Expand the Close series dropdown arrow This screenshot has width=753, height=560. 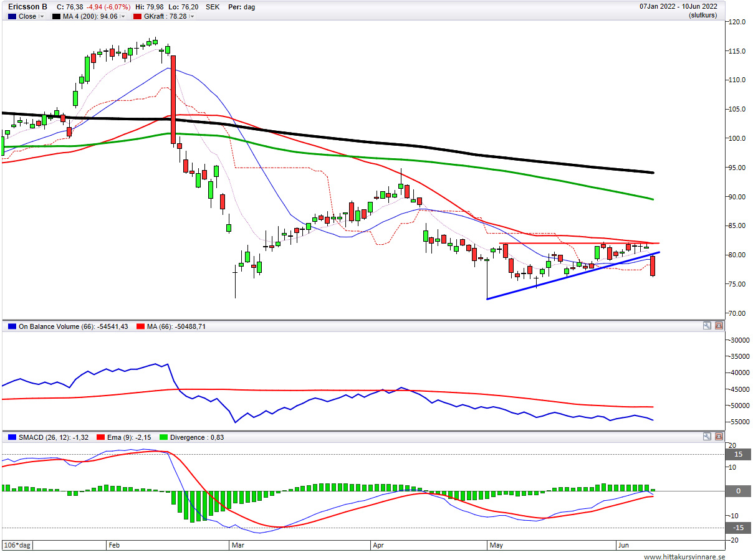tap(42, 17)
